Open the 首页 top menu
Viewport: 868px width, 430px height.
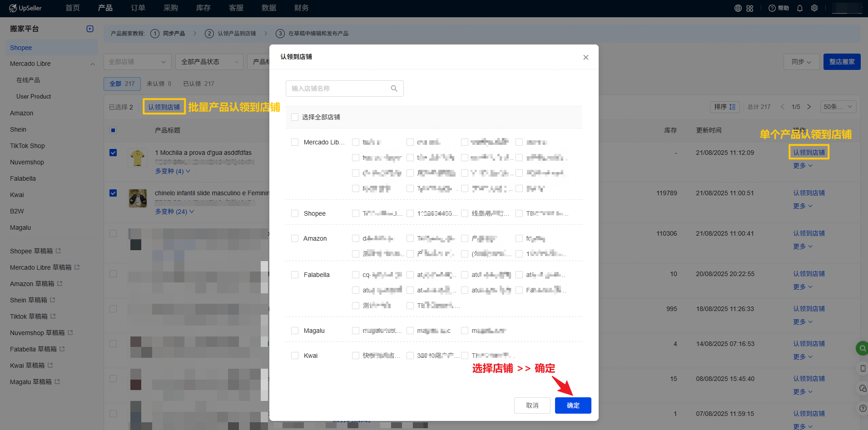click(73, 8)
